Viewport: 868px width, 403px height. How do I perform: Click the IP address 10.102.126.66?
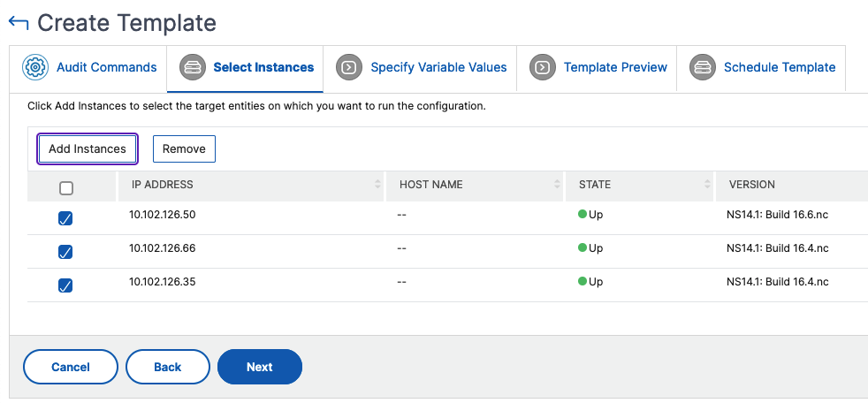[162, 248]
